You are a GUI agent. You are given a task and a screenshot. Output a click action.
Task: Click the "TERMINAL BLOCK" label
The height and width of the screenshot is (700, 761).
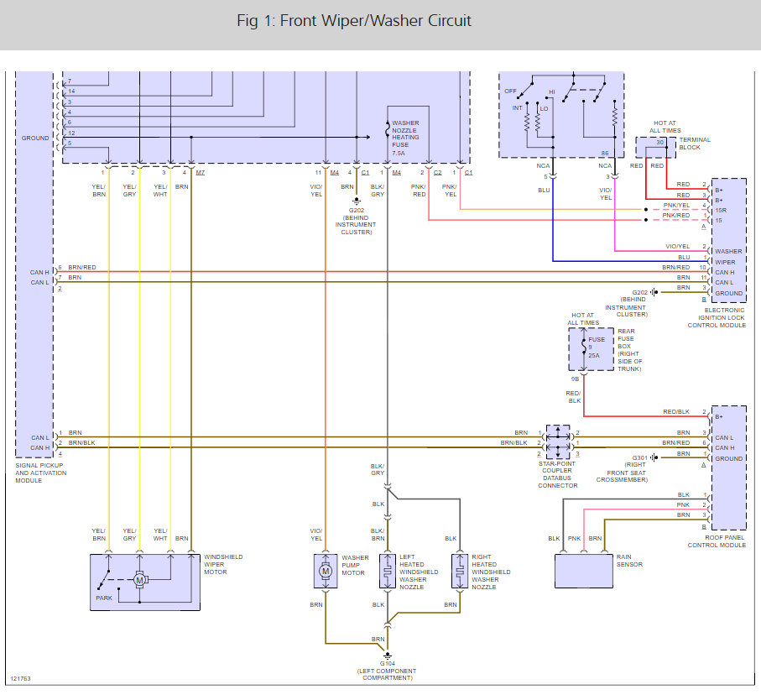click(x=695, y=144)
